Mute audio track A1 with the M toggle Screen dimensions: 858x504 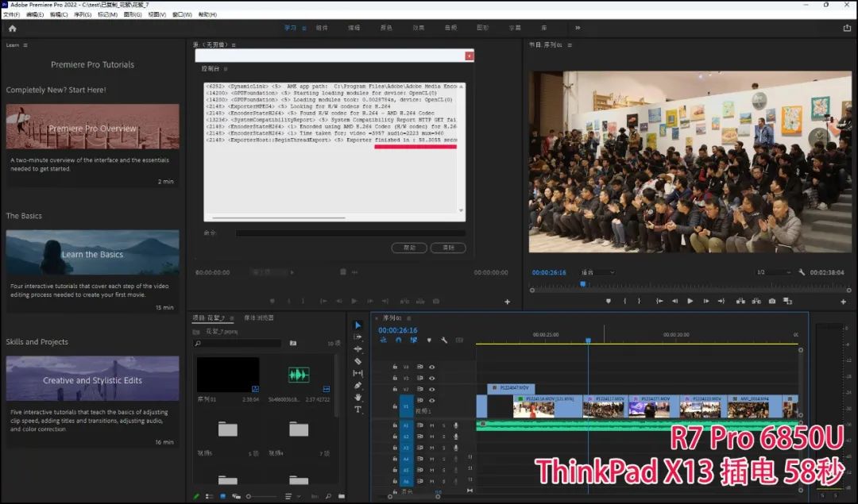coord(432,425)
